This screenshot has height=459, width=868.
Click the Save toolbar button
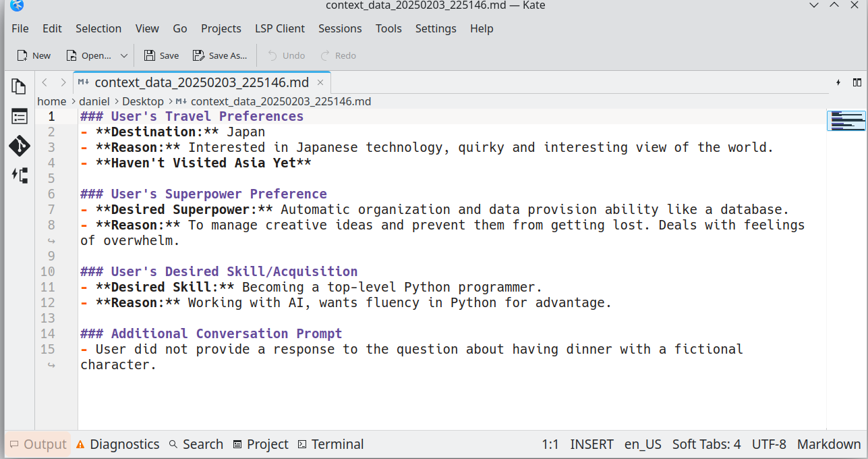coord(161,55)
